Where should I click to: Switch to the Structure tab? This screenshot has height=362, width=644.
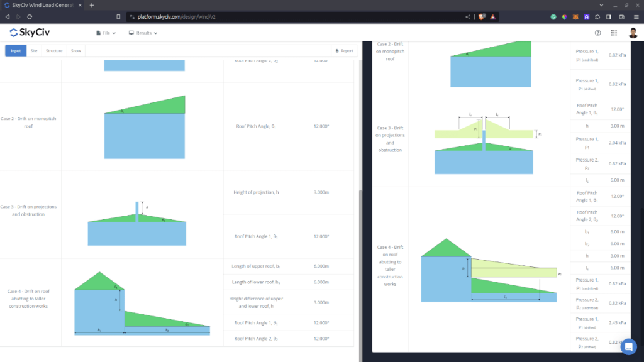(54, 50)
